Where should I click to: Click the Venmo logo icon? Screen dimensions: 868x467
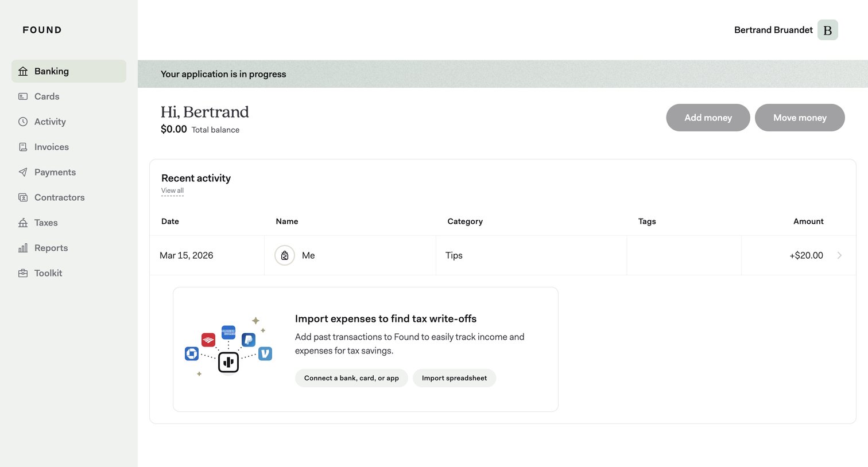265,354
